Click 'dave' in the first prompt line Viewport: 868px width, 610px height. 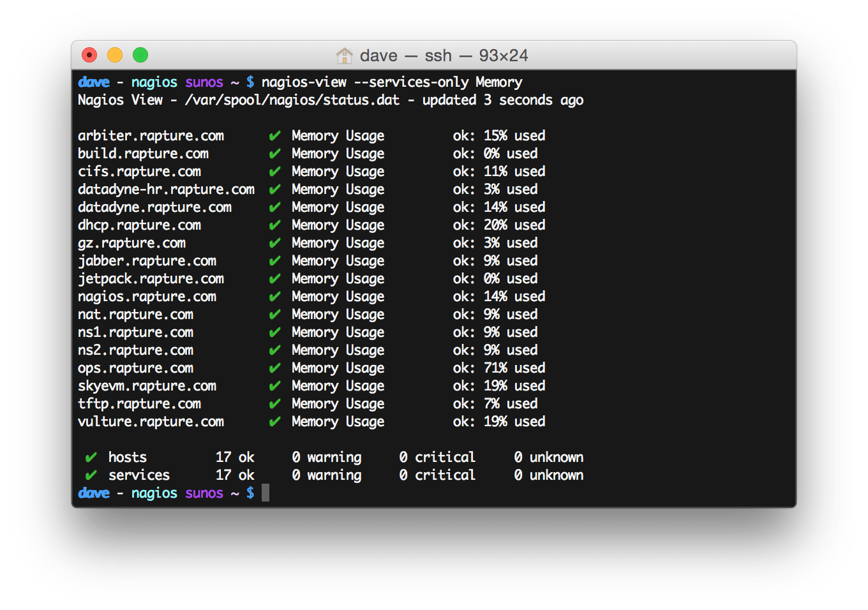94,82
